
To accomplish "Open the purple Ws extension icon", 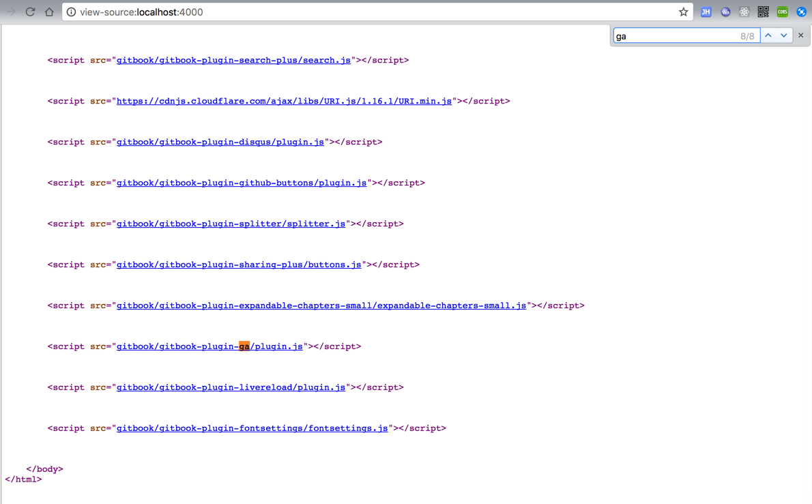I will [x=725, y=12].
